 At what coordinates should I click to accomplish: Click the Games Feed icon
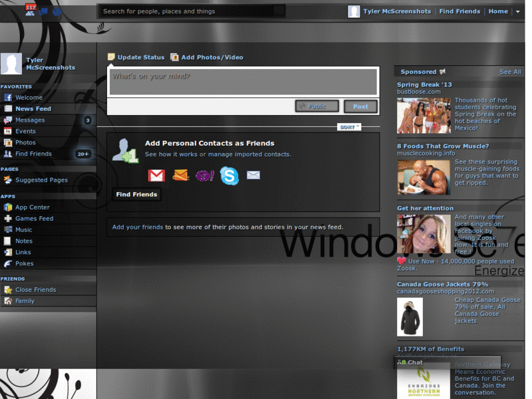click(8, 219)
